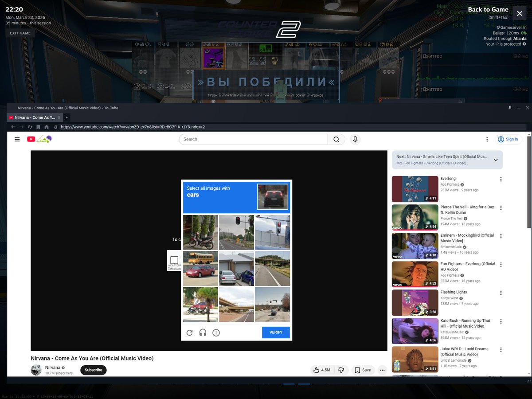Viewport: 532px width, 399px height.
Task: Open the Flashing Lights video thumbnail
Action: [x=415, y=302]
